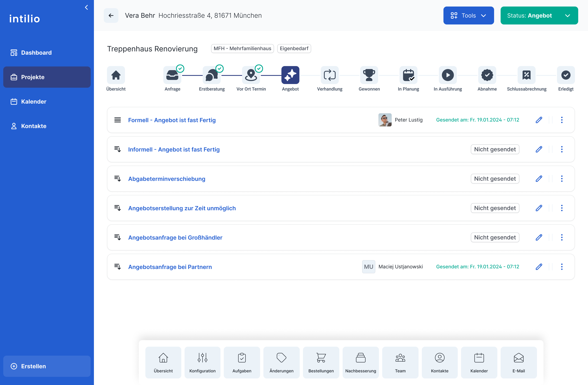
Task: Select the Angebot stage icon
Action: (290, 75)
